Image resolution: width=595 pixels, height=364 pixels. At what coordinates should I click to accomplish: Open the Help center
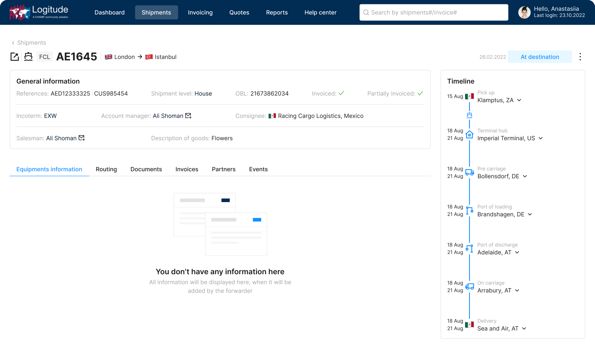[x=320, y=12]
